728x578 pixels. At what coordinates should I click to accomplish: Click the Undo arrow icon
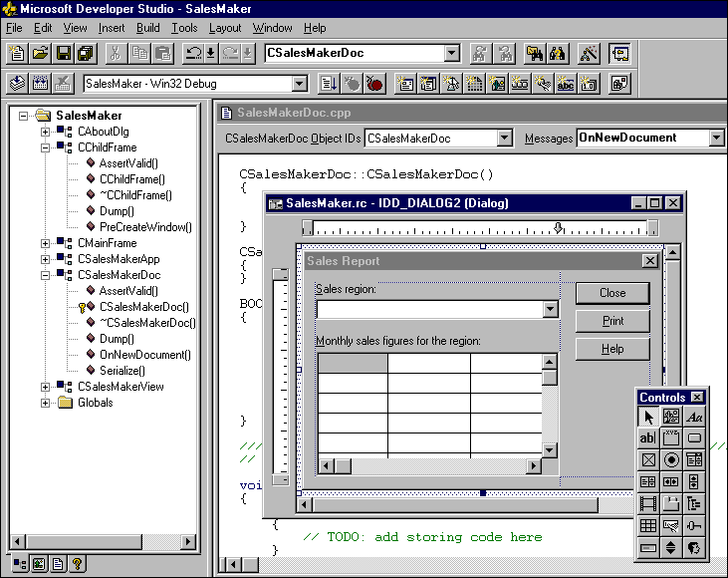tap(193, 54)
